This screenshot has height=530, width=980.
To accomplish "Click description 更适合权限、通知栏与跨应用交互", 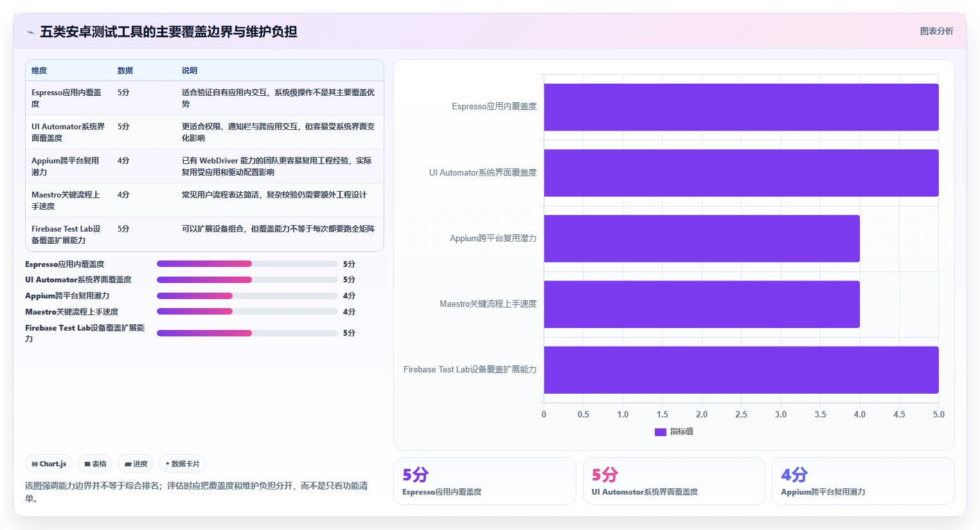I will [278, 132].
